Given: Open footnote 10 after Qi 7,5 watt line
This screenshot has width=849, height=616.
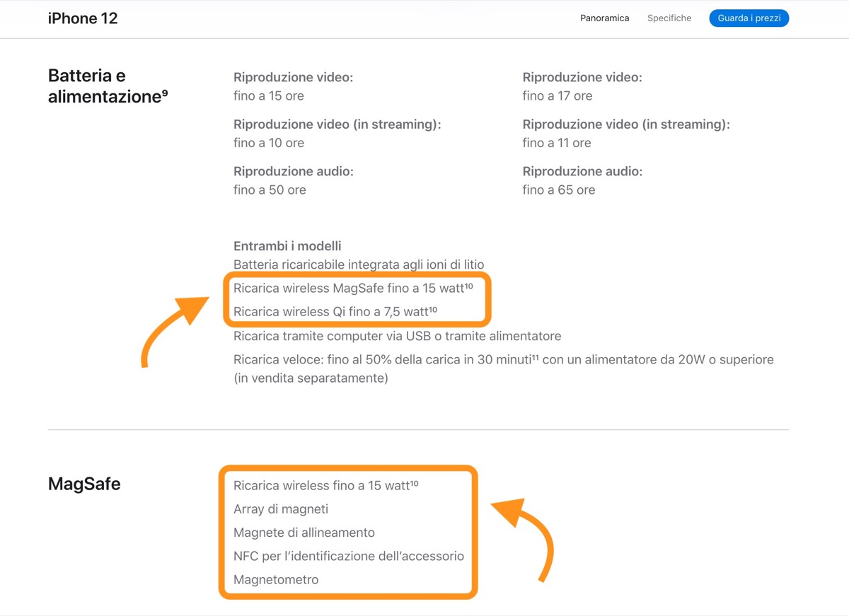Looking at the screenshot, I should 432,308.
